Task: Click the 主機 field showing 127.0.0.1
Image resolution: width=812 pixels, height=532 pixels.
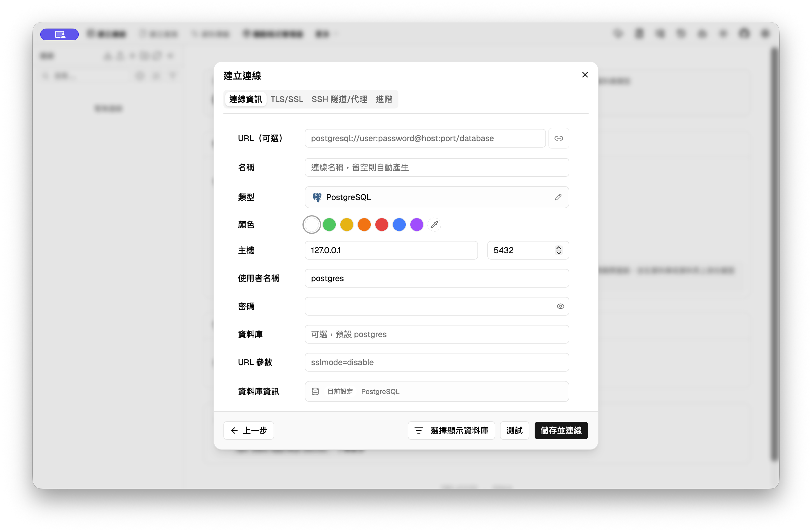Action: tap(391, 250)
